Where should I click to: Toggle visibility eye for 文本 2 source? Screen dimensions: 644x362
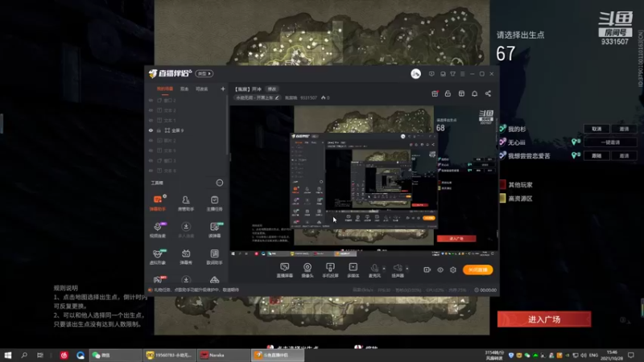click(151, 110)
